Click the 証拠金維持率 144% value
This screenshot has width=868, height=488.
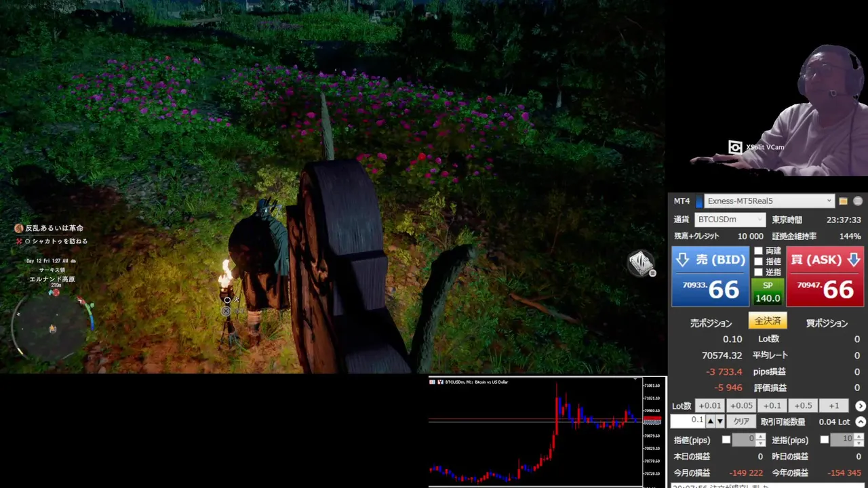coord(850,237)
